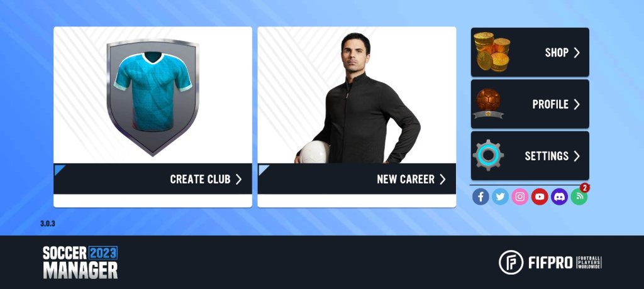Open the Twitter social icon
The image size is (644, 289).
[x=500, y=197]
